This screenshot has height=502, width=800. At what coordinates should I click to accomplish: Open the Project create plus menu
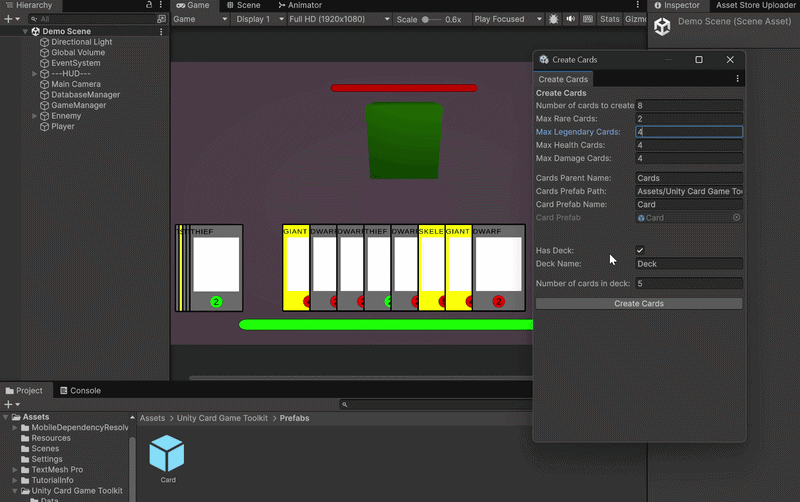point(11,405)
